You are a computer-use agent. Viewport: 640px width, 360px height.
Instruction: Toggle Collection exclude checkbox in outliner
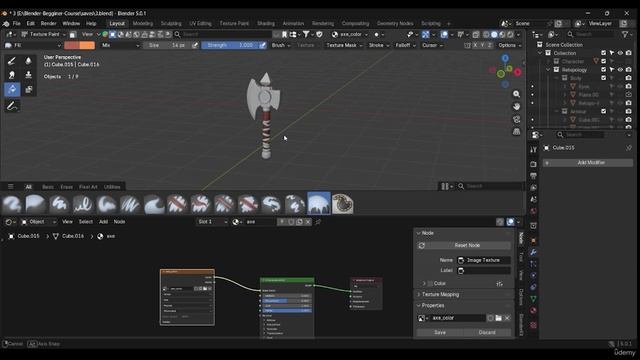coord(603,53)
